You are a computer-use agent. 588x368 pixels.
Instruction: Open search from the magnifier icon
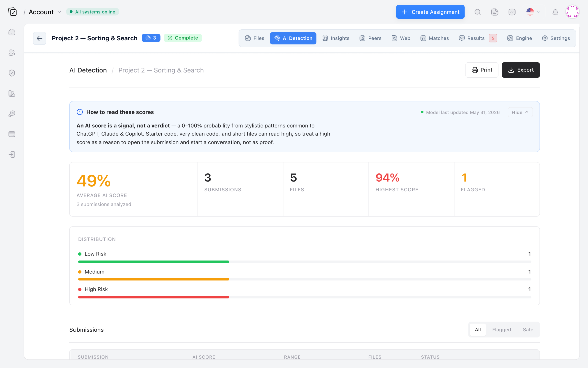click(x=478, y=12)
